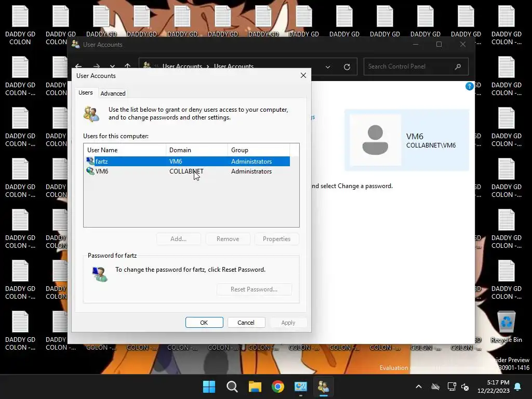
Task: Close the User Accounts dialog
Action: 303,75
